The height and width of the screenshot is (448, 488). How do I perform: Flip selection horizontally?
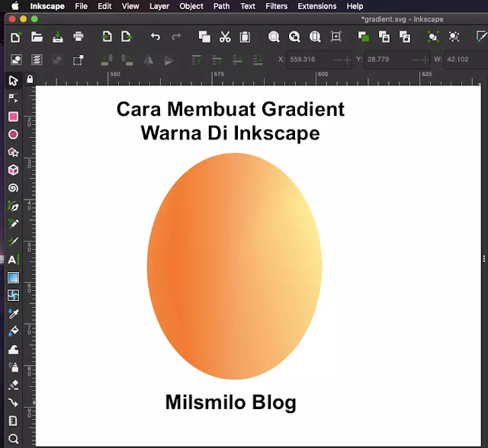click(x=148, y=59)
